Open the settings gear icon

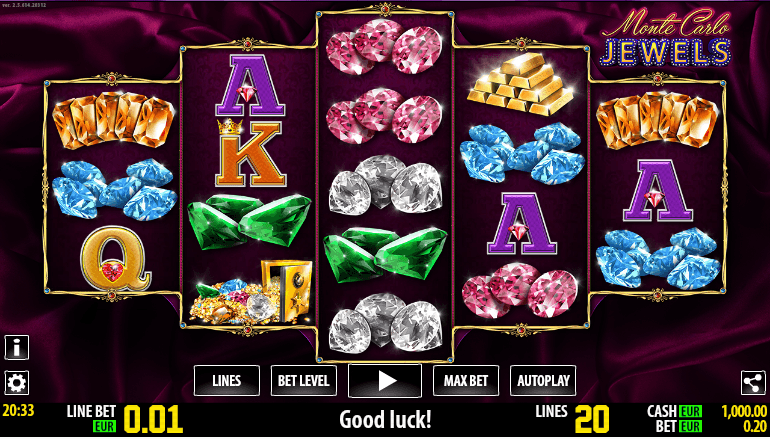tap(17, 383)
